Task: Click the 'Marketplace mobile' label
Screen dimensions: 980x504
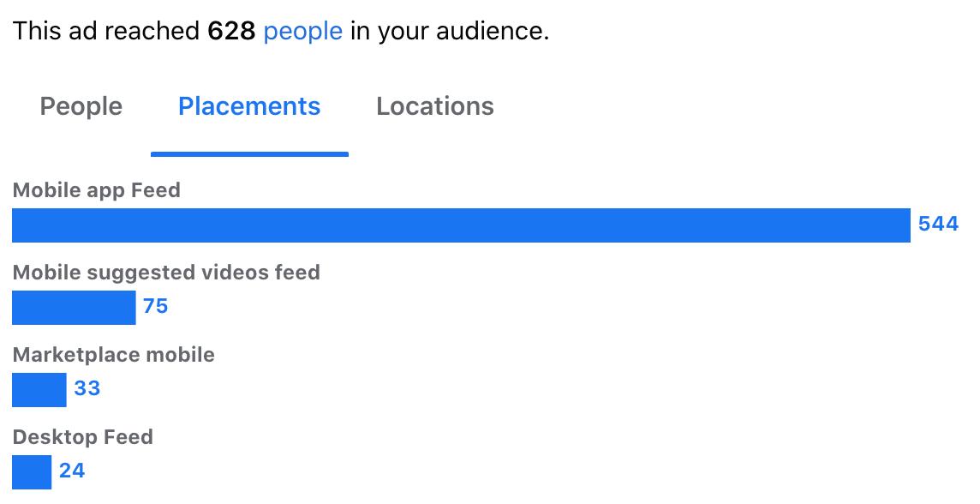Action: (114, 355)
